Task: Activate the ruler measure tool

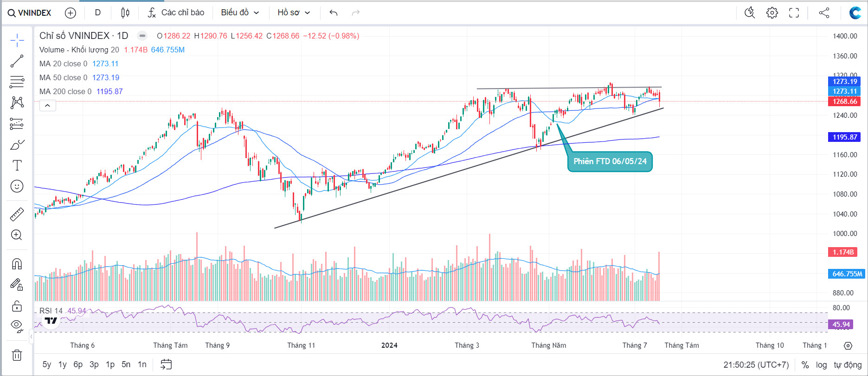Action: [x=17, y=214]
